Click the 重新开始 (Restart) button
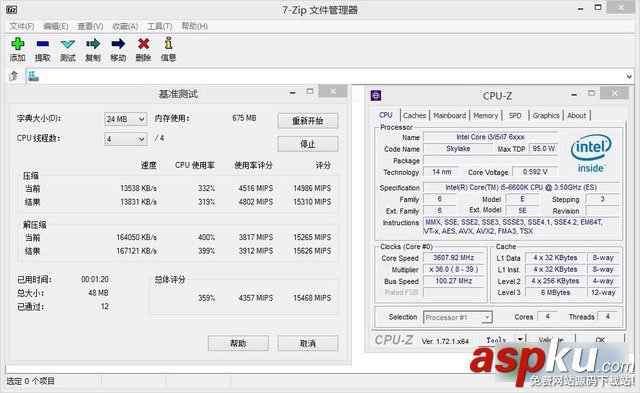 click(308, 121)
